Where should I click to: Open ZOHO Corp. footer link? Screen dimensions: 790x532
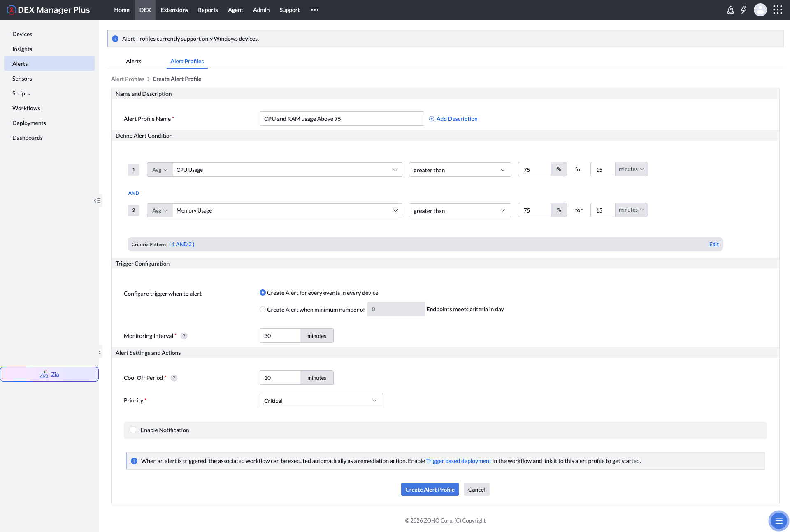coord(439,520)
